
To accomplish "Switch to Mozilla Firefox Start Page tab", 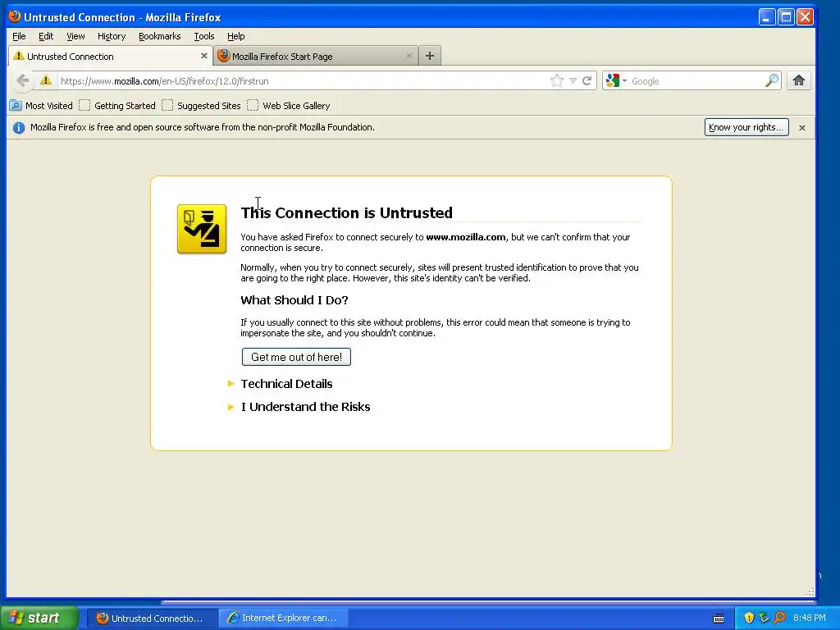I will coord(315,57).
